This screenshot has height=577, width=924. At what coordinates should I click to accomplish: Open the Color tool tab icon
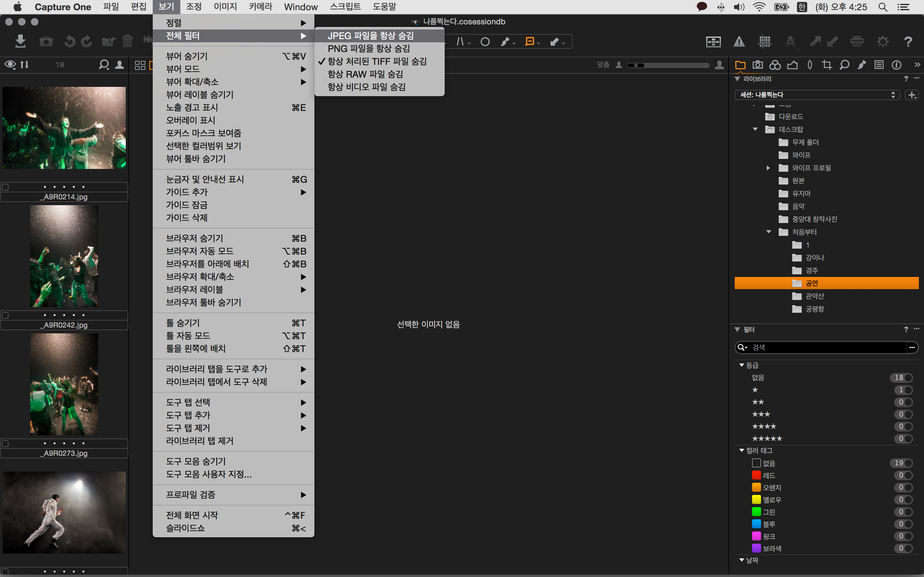click(775, 65)
